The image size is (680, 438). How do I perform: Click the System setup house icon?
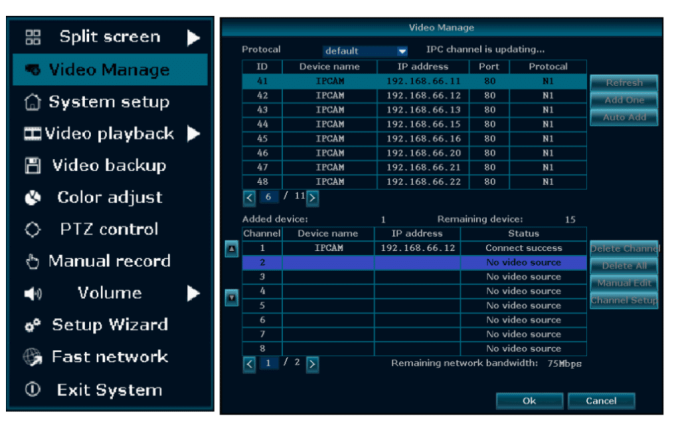click(x=31, y=102)
